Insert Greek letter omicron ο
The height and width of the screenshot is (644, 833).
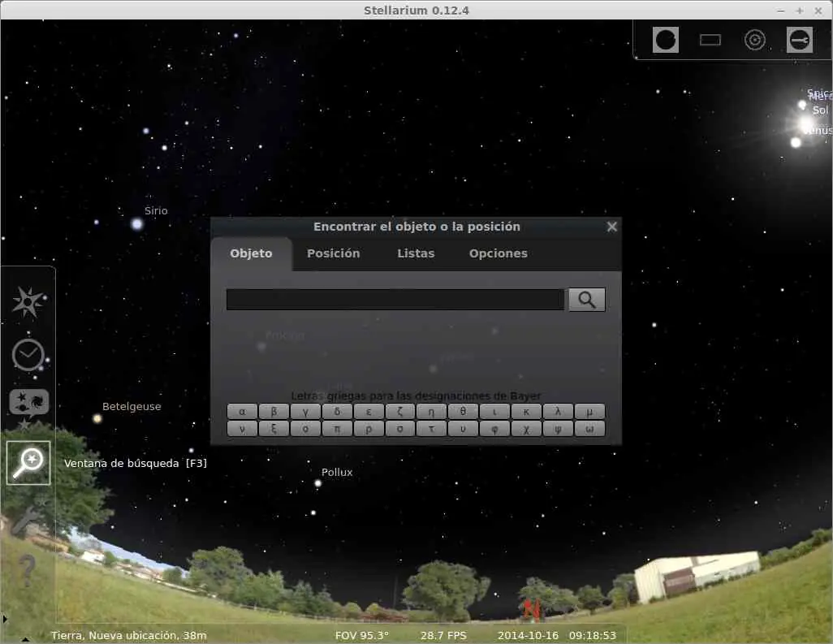point(305,429)
